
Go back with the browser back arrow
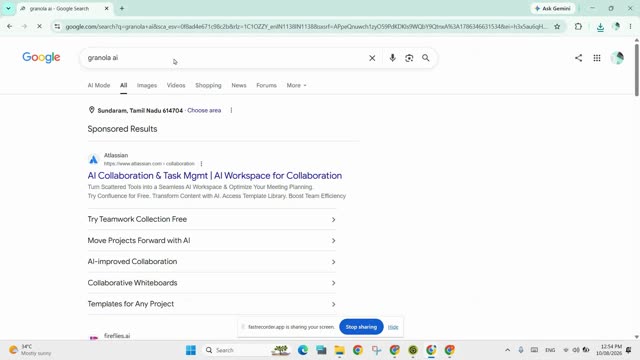(9, 27)
